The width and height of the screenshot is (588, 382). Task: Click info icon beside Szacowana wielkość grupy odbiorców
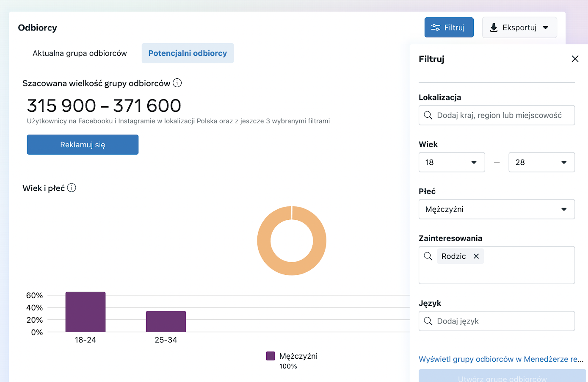tap(177, 83)
